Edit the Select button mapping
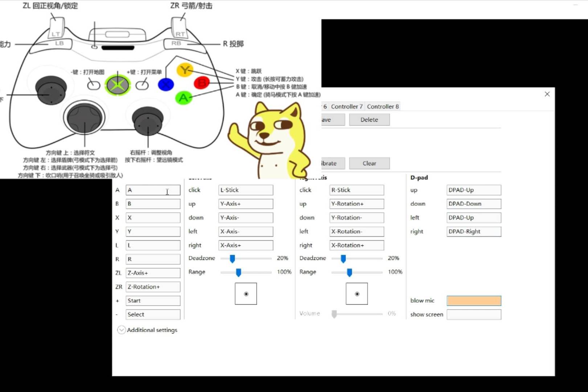Image resolution: width=588 pixels, height=392 pixels. pos(153,314)
